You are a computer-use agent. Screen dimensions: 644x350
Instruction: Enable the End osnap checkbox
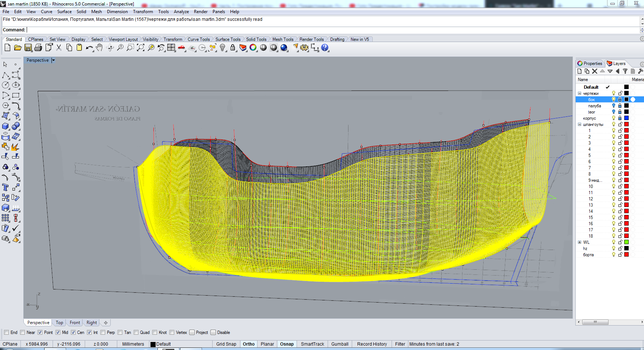7,332
